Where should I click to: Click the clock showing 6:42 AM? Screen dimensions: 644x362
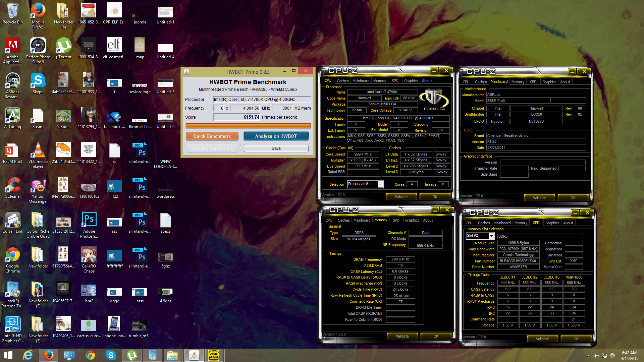tap(629, 353)
